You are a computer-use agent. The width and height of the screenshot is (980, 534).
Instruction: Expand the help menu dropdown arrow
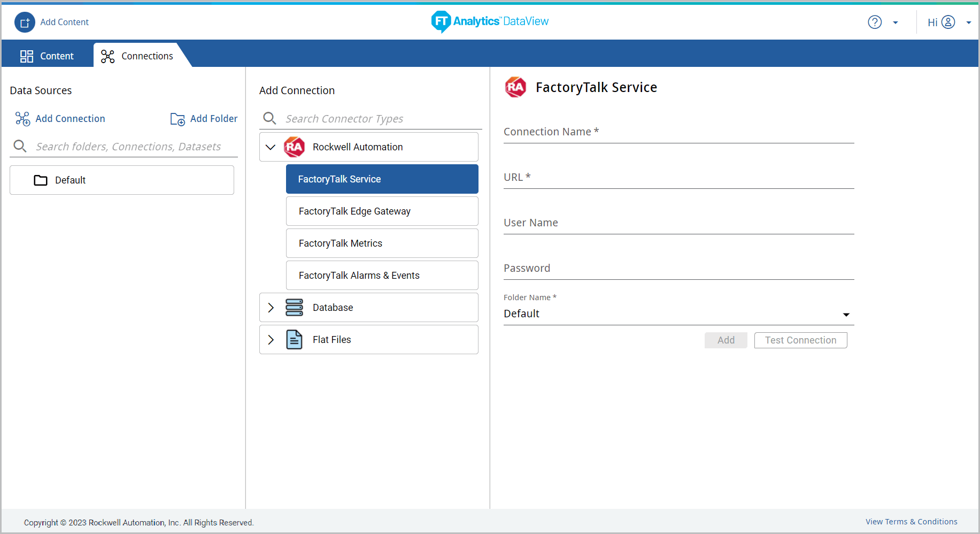click(896, 22)
